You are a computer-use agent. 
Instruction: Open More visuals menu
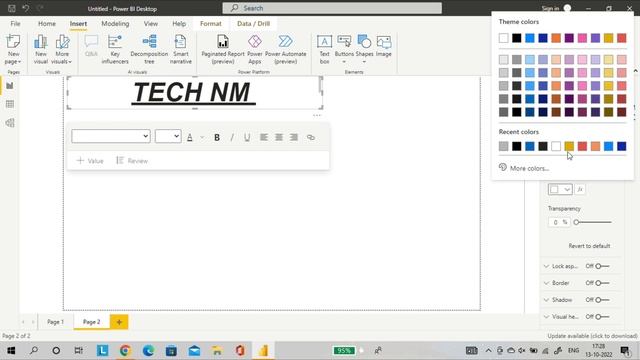point(62,49)
